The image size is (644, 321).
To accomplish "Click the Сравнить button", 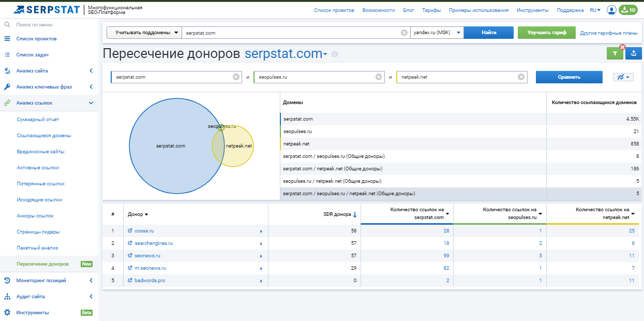I will (569, 77).
